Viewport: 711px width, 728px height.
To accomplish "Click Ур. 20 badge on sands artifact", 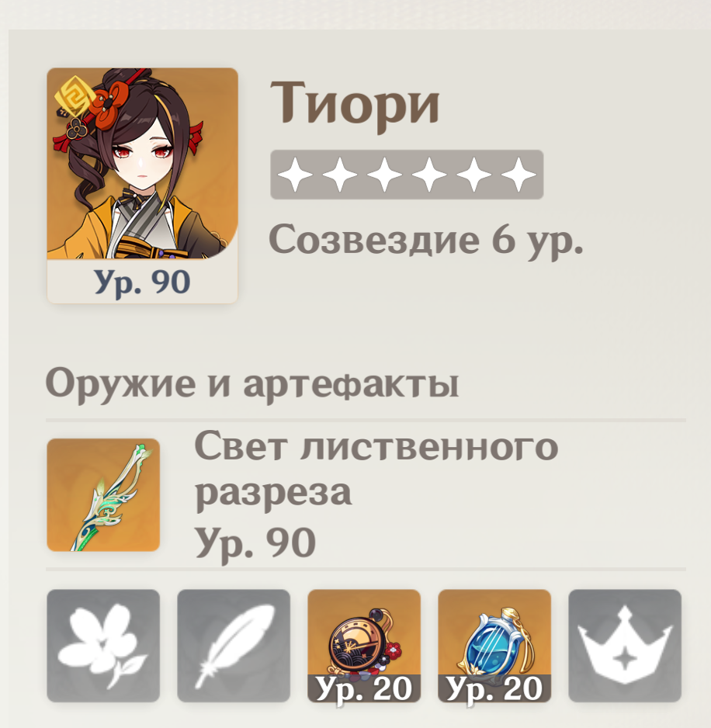I will [x=364, y=688].
